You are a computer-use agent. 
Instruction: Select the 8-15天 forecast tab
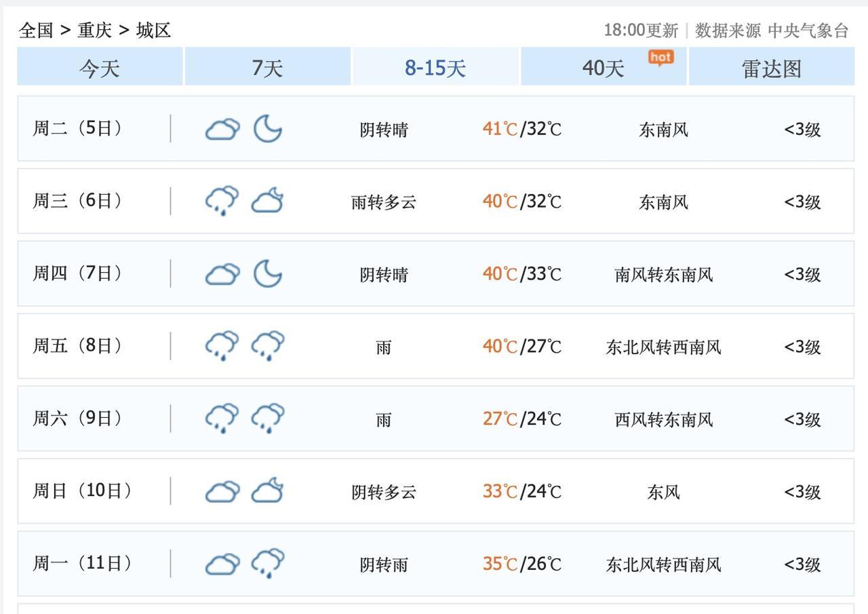(x=435, y=68)
